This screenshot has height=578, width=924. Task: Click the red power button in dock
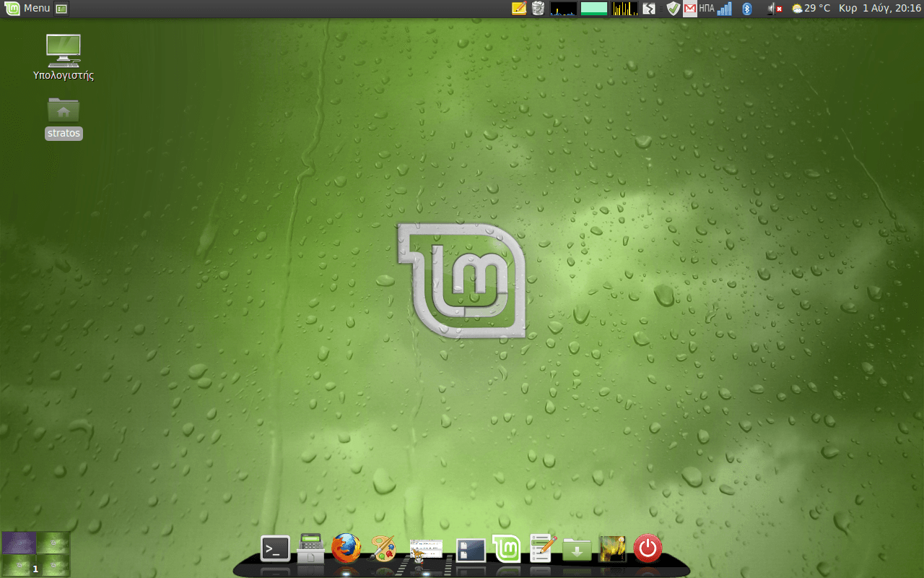(648, 548)
